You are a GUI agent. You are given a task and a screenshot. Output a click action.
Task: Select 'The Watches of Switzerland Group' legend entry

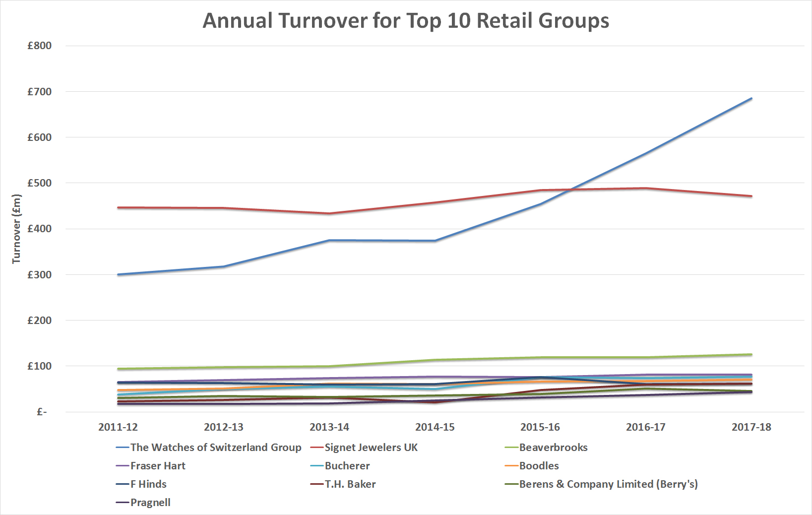coord(209,448)
